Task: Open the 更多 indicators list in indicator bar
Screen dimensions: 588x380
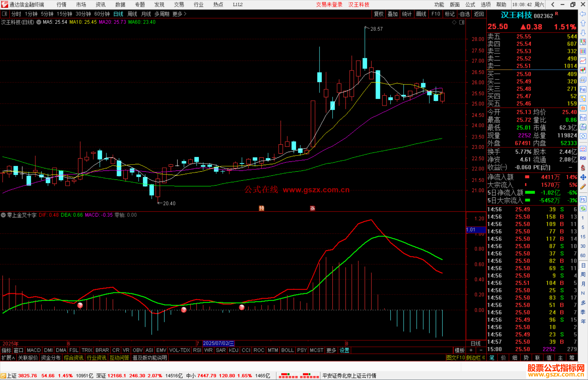Action: point(331,350)
